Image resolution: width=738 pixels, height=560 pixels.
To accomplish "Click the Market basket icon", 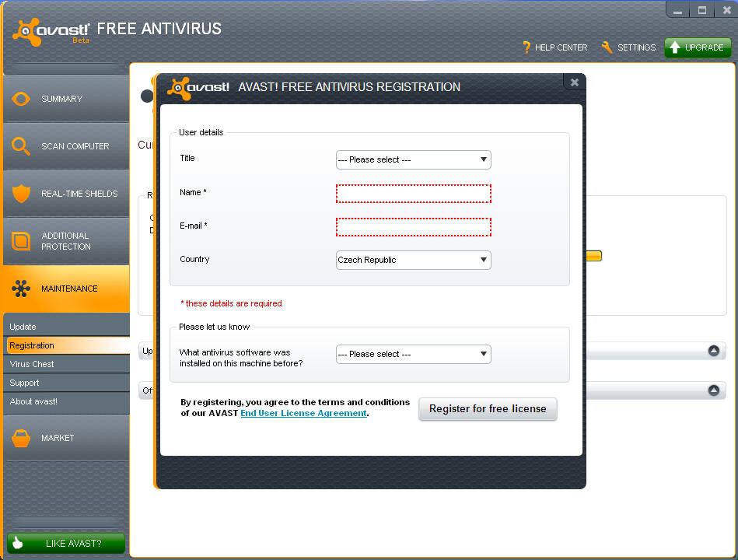I will [21, 438].
